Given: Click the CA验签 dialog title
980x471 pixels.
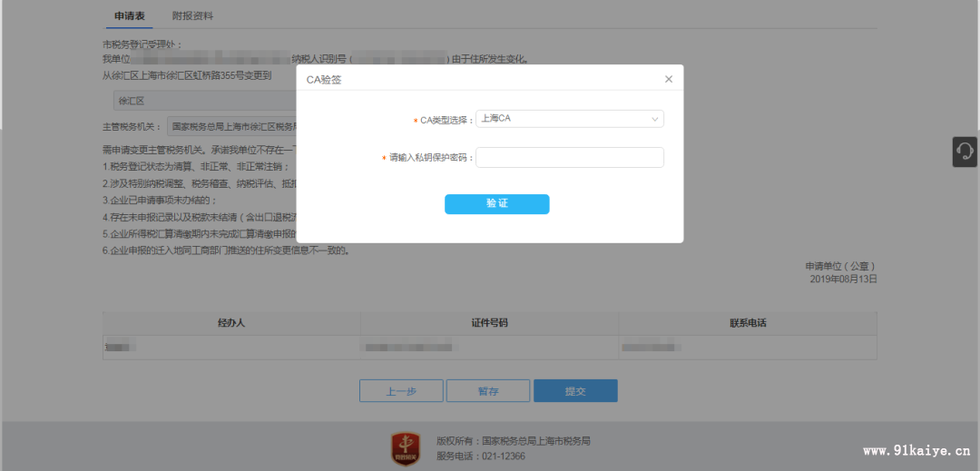Looking at the screenshot, I should (323, 80).
